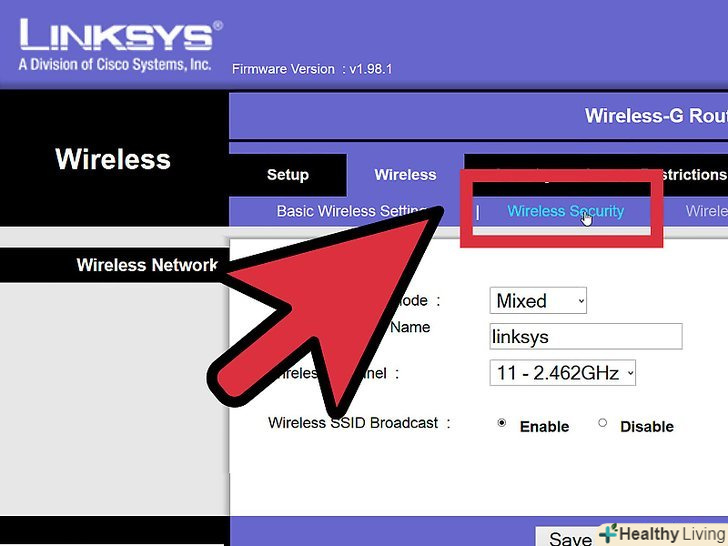Select Disable for SSID Broadcast
Viewport: 728px width, 546px height.
pos(603,423)
